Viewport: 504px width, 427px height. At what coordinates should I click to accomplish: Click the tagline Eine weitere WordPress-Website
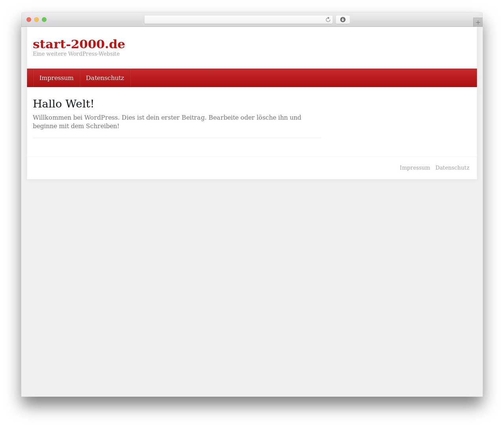(x=76, y=54)
